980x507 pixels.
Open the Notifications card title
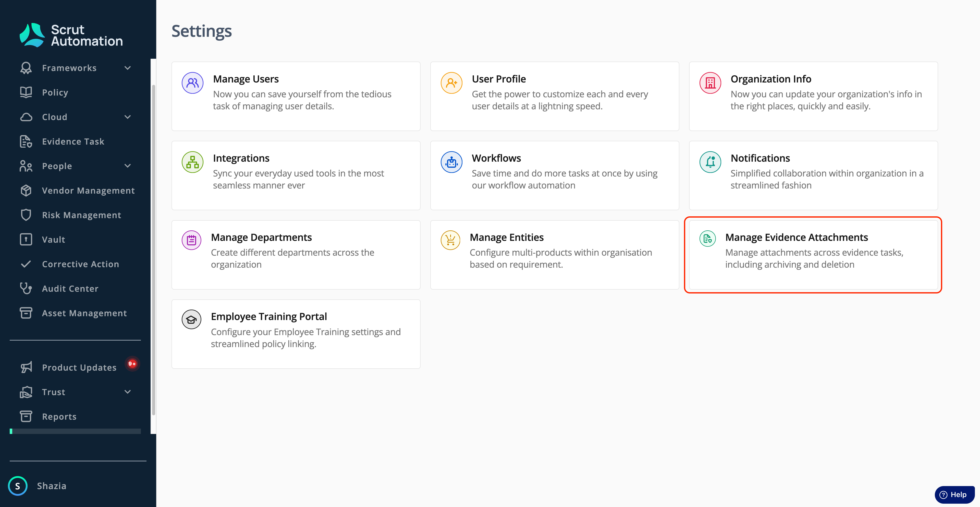[x=760, y=158]
